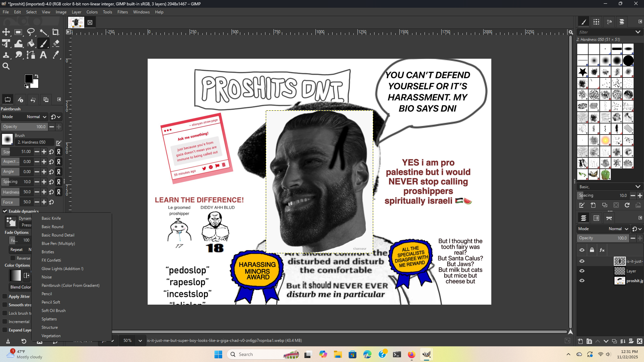644x362 pixels.
Task: Select the Crop tool
Action: tap(56, 32)
